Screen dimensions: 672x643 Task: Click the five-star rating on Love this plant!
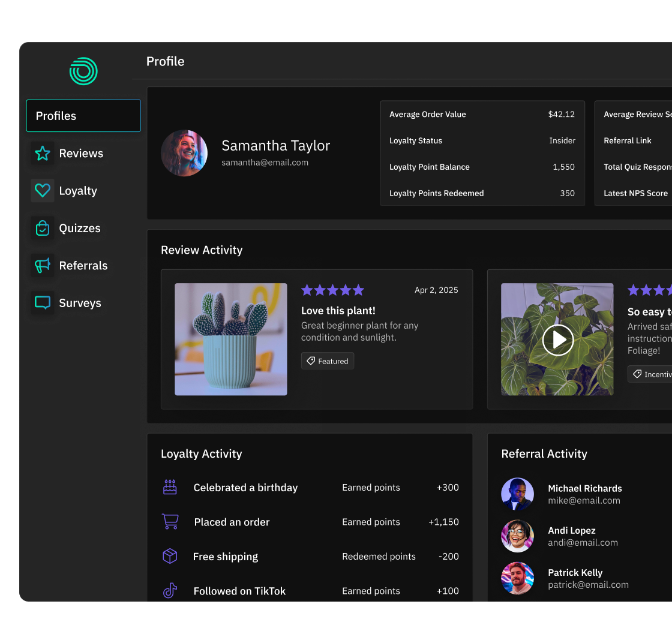[332, 290]
